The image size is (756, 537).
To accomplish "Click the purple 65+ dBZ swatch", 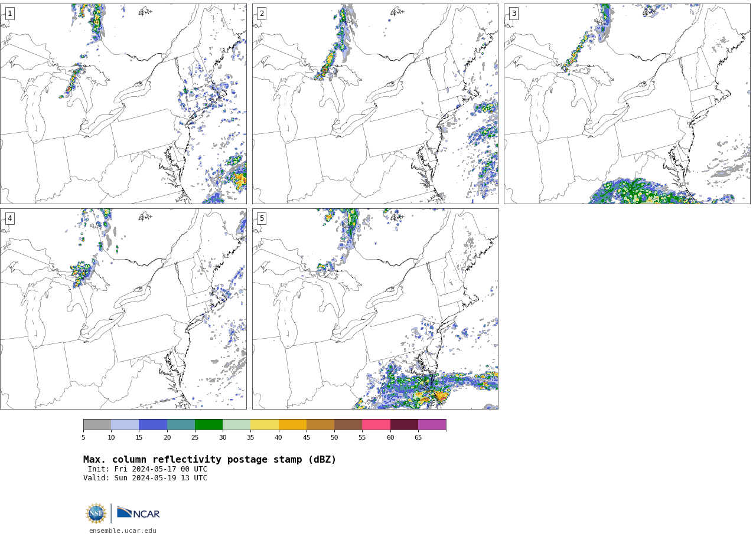I will pos(432,425).
